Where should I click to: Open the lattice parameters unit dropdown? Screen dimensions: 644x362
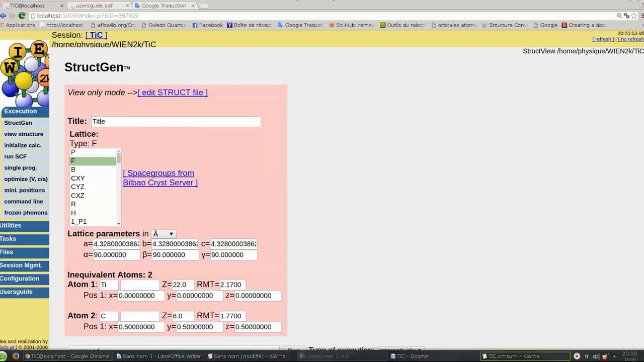pyautogui.click(x=163, y=234)
